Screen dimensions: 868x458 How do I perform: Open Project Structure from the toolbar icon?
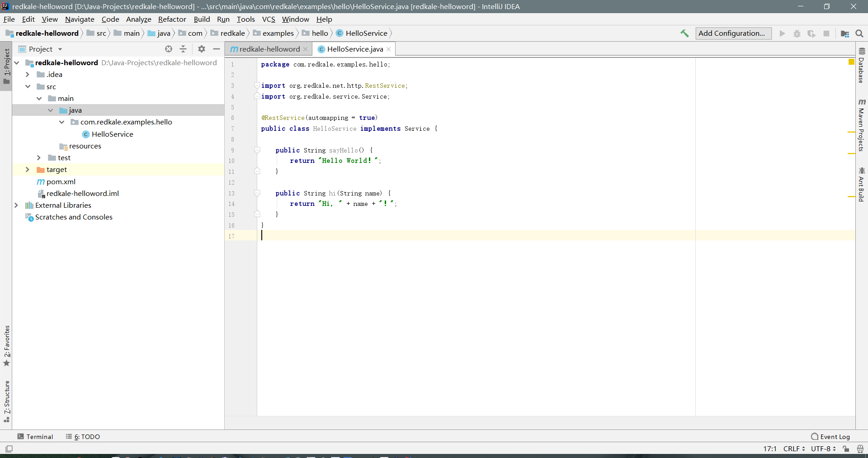[x=844, y=33]
